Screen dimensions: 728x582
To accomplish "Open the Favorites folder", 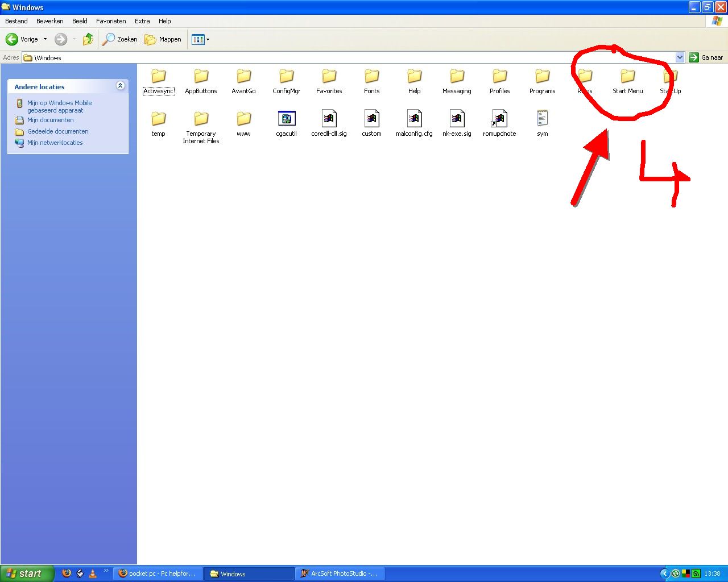I will (329, 81).
